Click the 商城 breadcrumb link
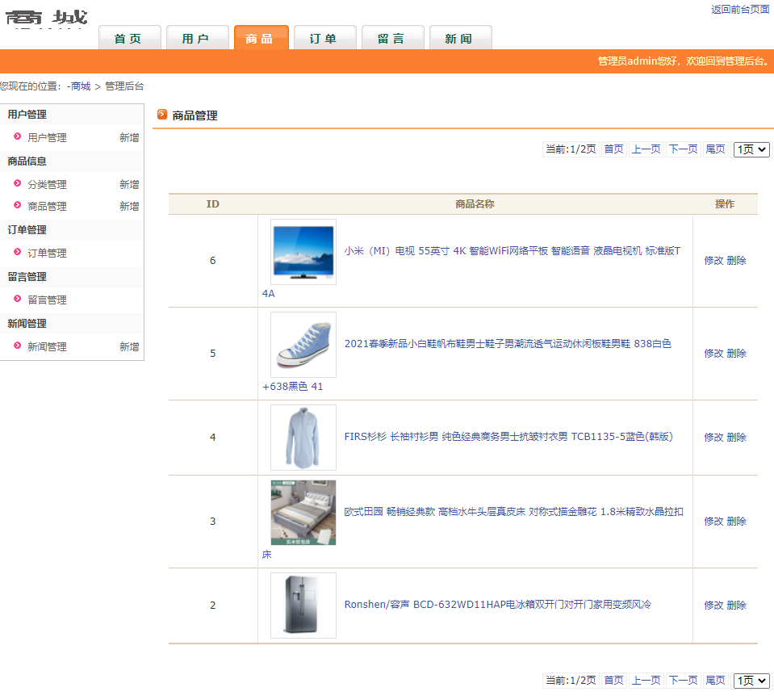 tap(81, 86)
